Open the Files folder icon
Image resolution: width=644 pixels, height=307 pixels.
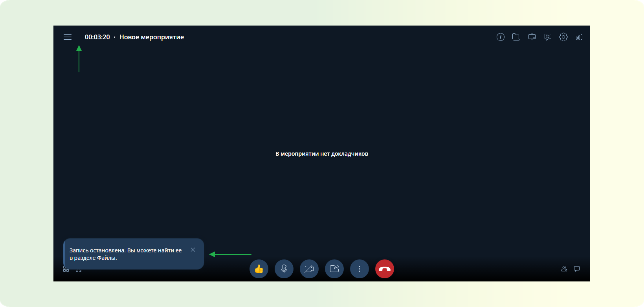(516, 37)
